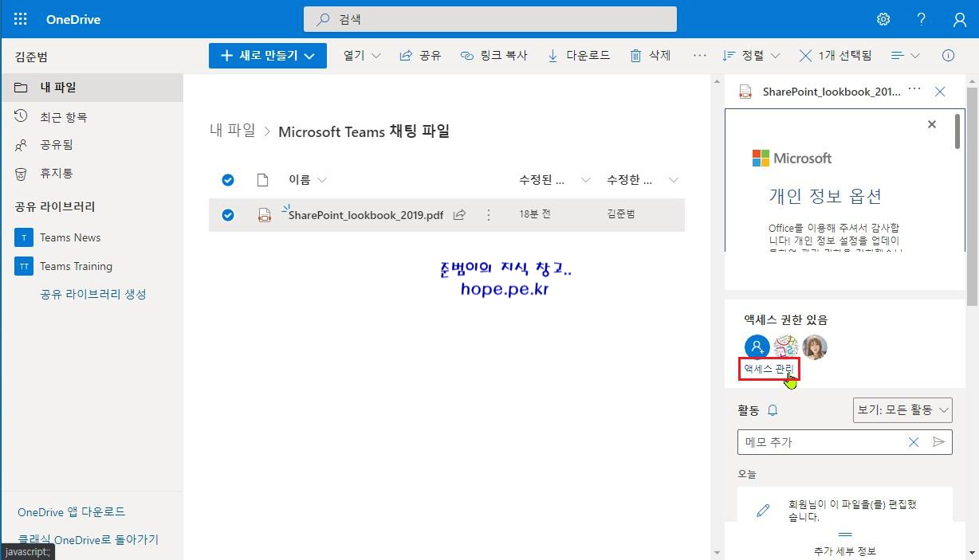Toggle the select-all checkbox in header
Viewport: 979px width, 560px height.
(x=228, y=180)
